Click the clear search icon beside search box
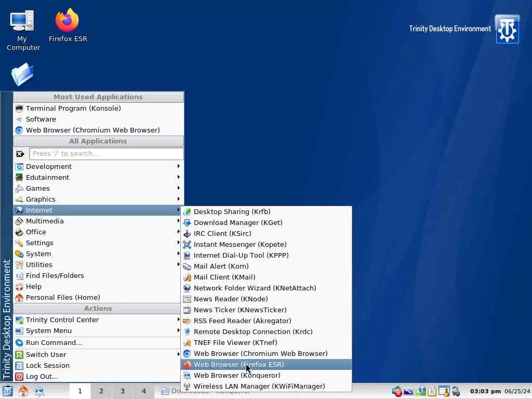The height and width of the screenshot is (399, 532). (20, 154)
